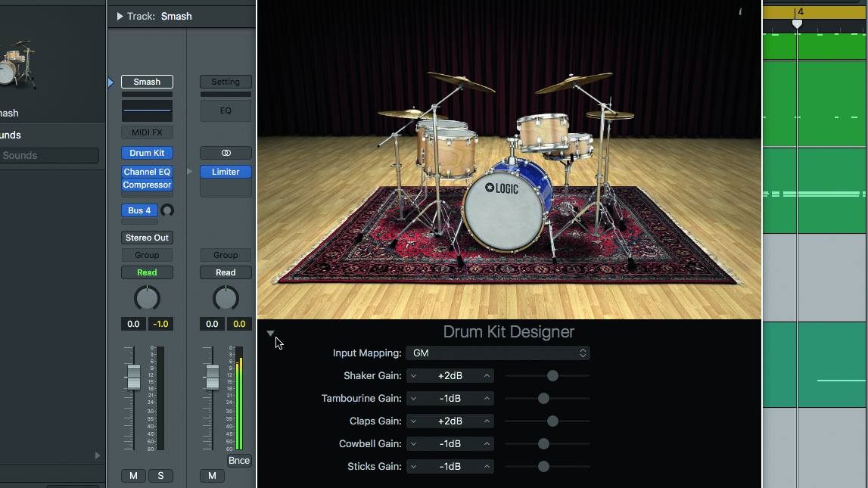Click the Smash channel strip setting button
Image resolution: width=868 pixels, height=488 pixels.
pos(147,82)
